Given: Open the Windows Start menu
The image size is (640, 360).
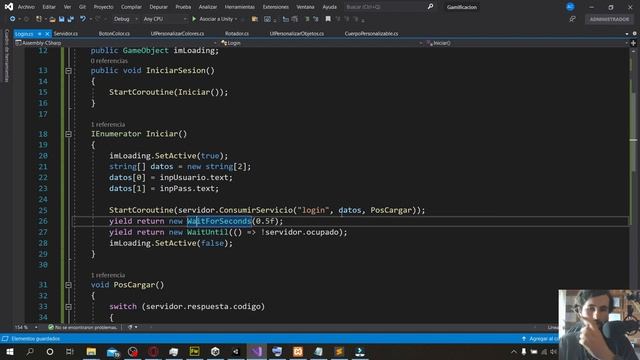Looking at the screenshot, I should [x=9, y=351].
